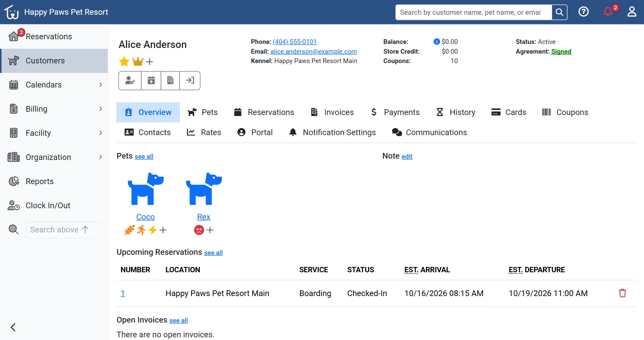Click see all next to Open Invoices
The width and height of the screenshot is (644, 340).
click(x=178, y=321)
